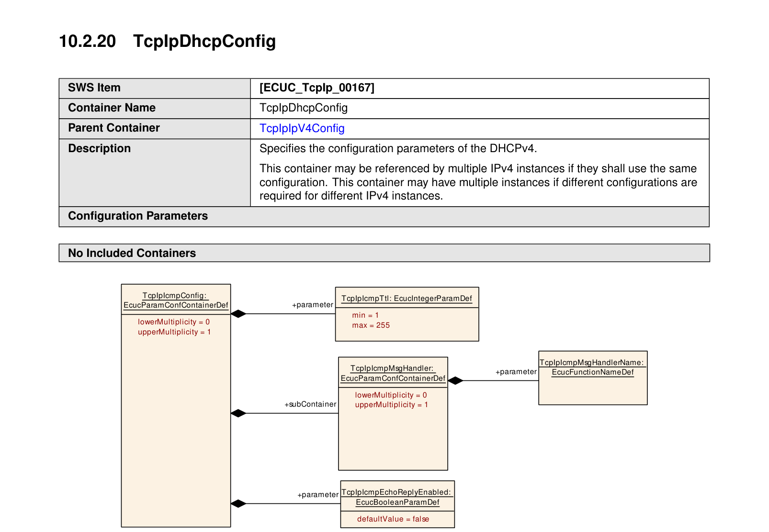Select the TcpIpDhcpConfig container name value
This screenshot has height=532, width=769.
pos(304,108)
